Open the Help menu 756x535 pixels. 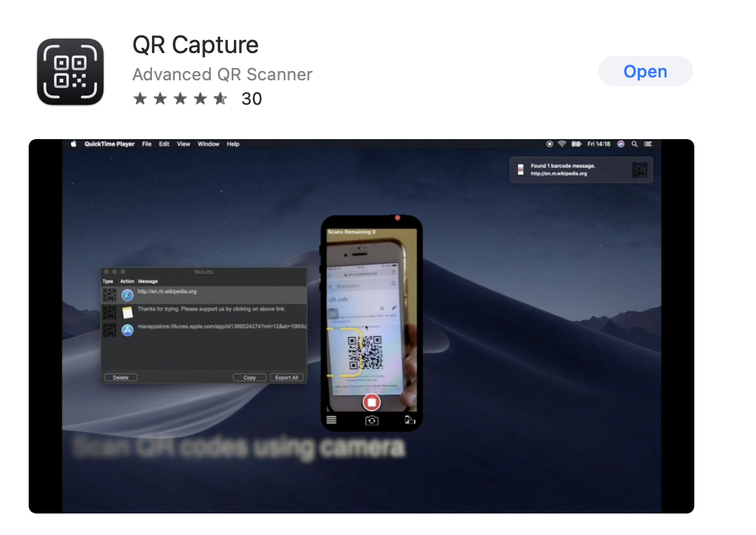[233, 144]
